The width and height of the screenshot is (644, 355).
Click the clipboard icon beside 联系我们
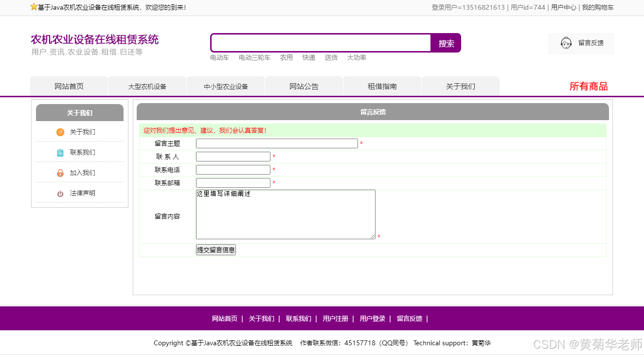[60, 153]
